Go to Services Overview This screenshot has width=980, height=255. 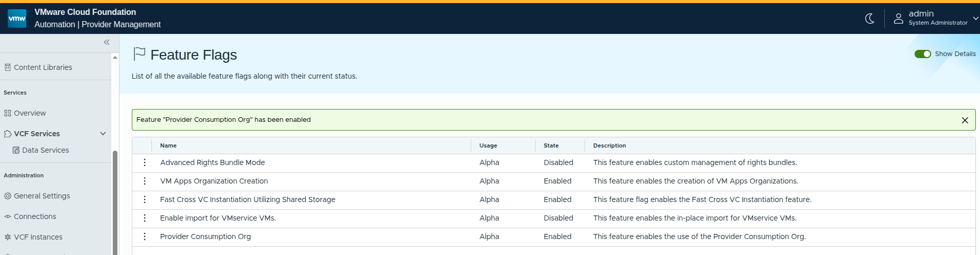click(x=30, y=113)
